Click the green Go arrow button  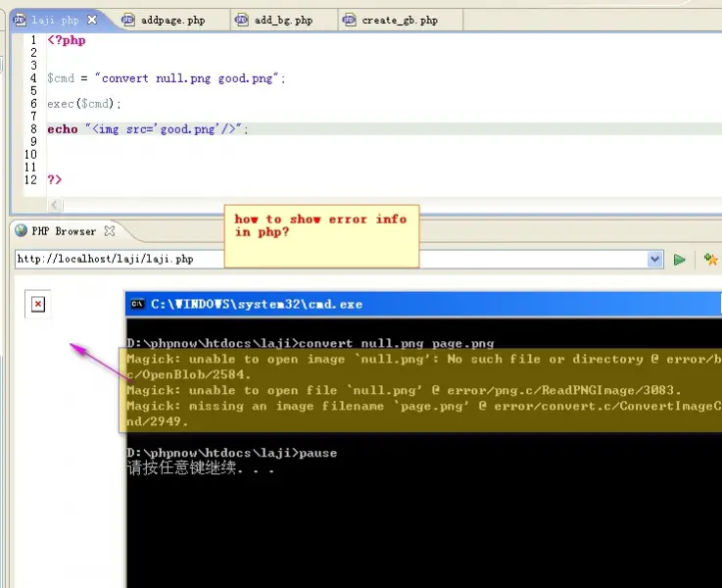(680, 260)
